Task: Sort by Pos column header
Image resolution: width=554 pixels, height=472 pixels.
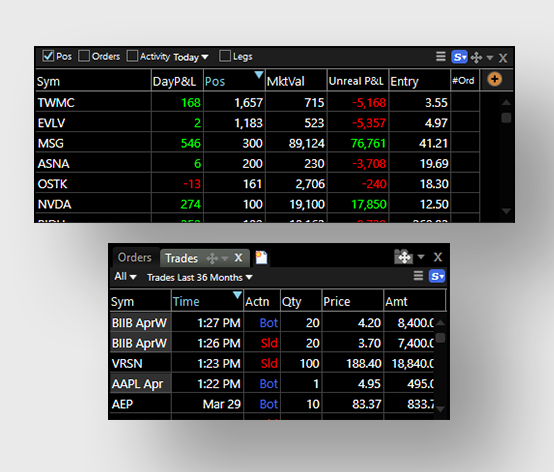Action: (x=234, y=81)
